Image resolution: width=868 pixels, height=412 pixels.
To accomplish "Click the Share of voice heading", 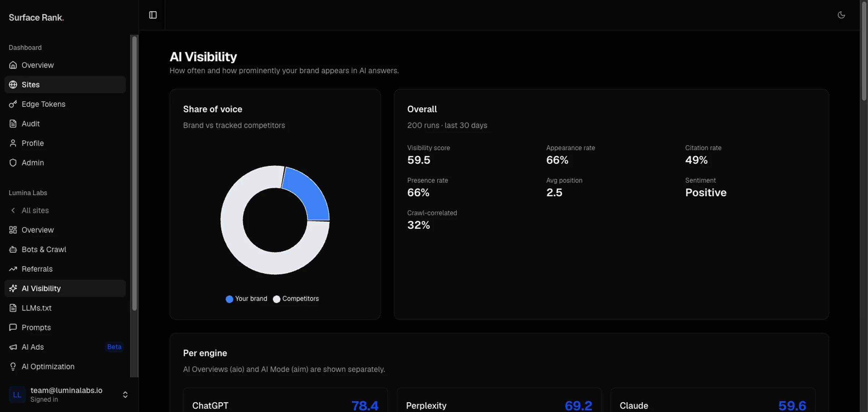I will pyautogui.click(x=213, y=109).
